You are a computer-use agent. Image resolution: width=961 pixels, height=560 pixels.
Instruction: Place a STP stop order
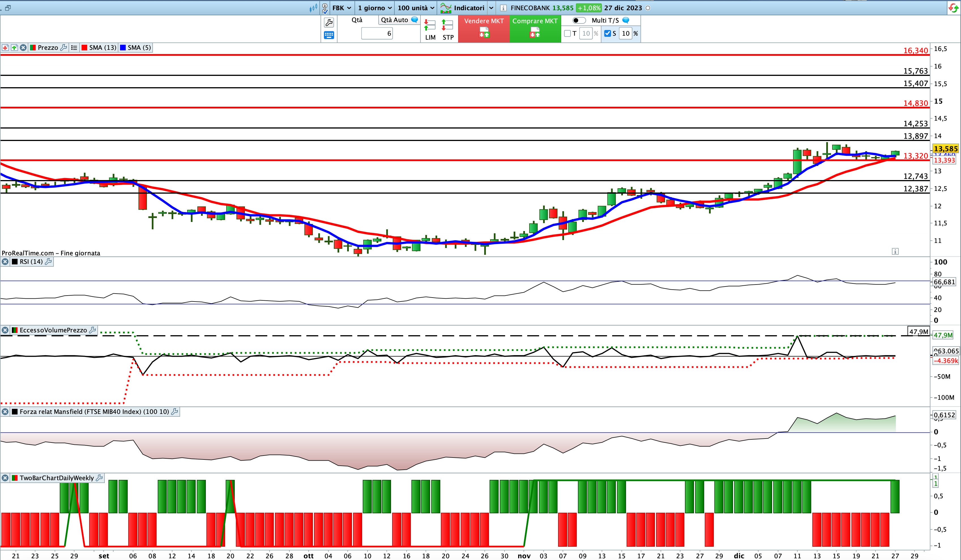448,30
